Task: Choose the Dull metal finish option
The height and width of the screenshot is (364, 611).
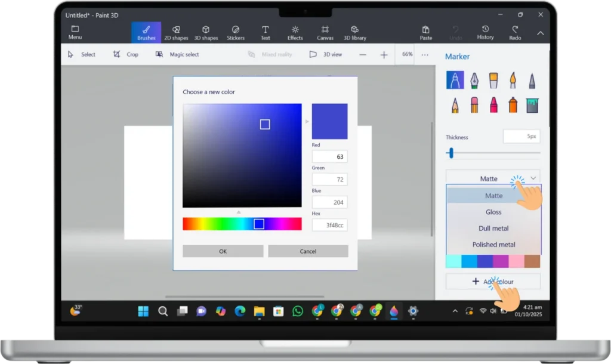Action: click(493, 228)
